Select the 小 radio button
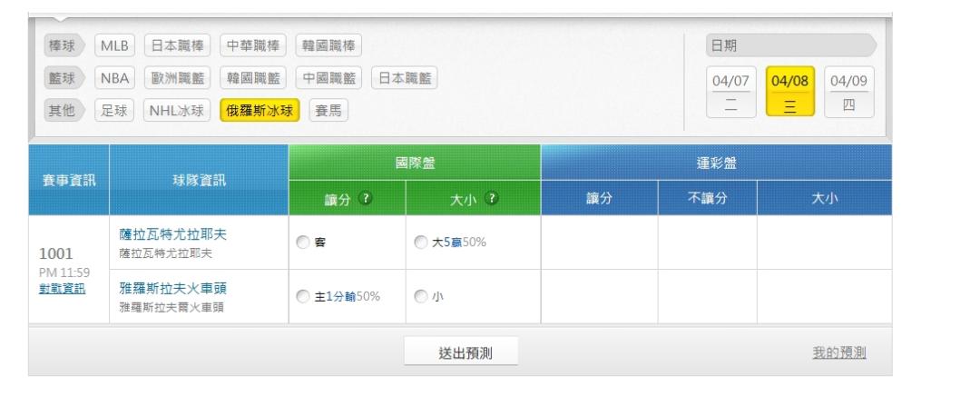 coord(421,296)
